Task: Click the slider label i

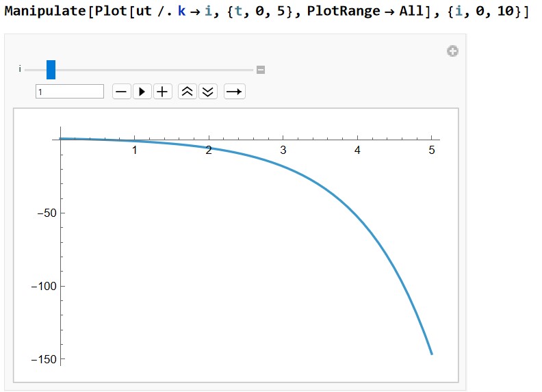Action: (20, 70)
